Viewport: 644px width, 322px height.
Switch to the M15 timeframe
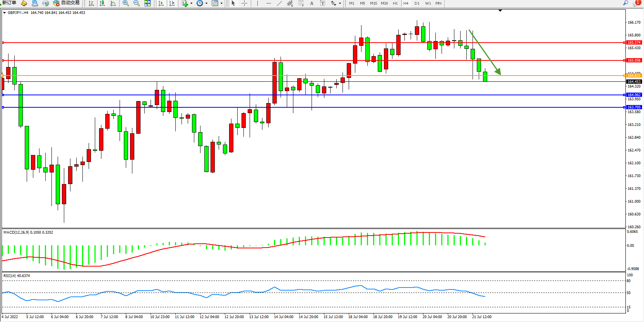(x=373, y=3)
